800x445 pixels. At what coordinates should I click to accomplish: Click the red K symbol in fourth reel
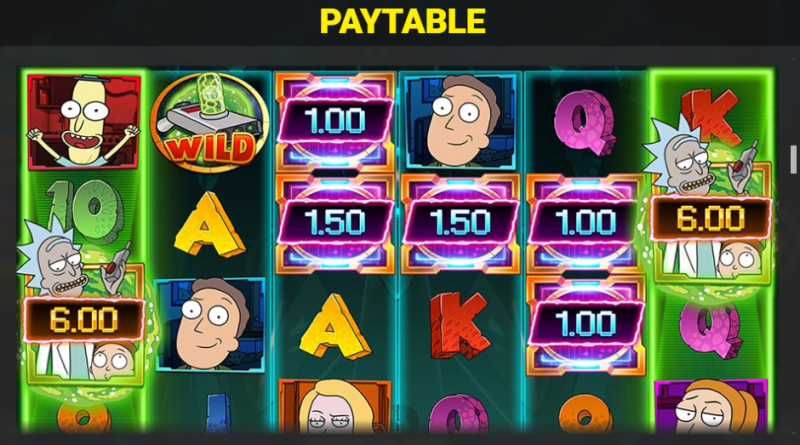[460, 326]
